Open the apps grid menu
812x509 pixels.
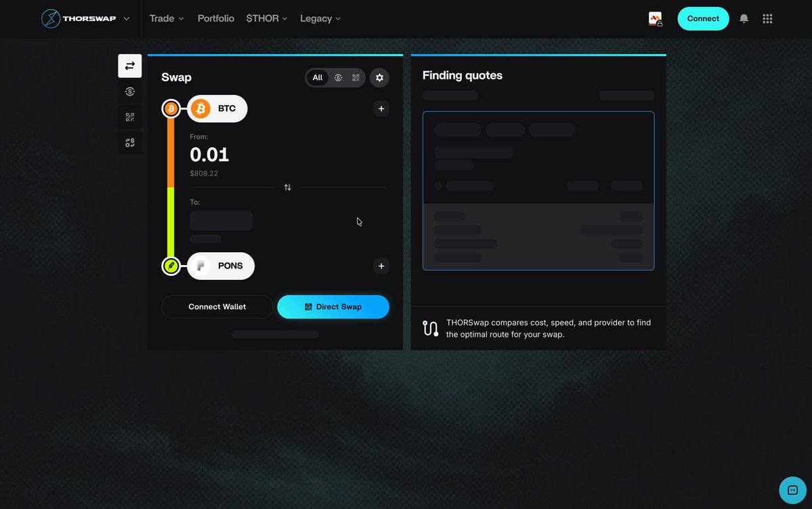[x=767, y=19]
